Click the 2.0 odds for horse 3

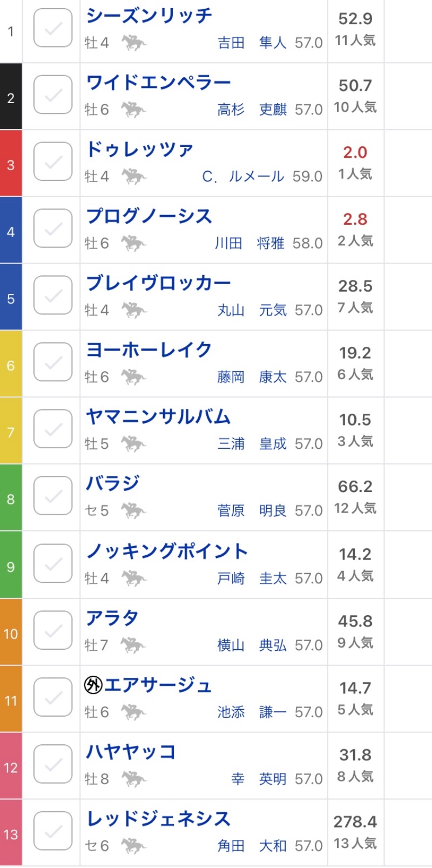click(355, 152)
